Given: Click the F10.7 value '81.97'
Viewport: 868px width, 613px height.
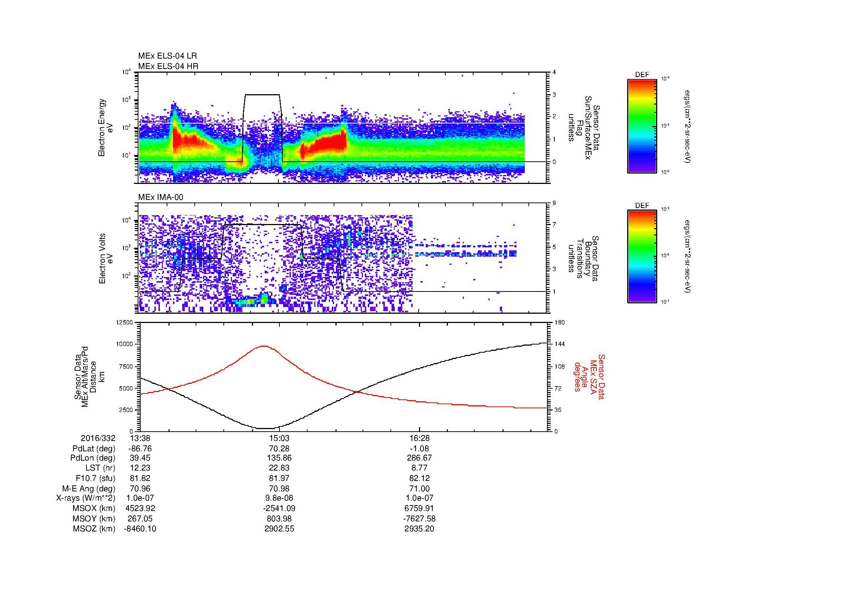Looking at the screenshot, I should click(279, 478).
